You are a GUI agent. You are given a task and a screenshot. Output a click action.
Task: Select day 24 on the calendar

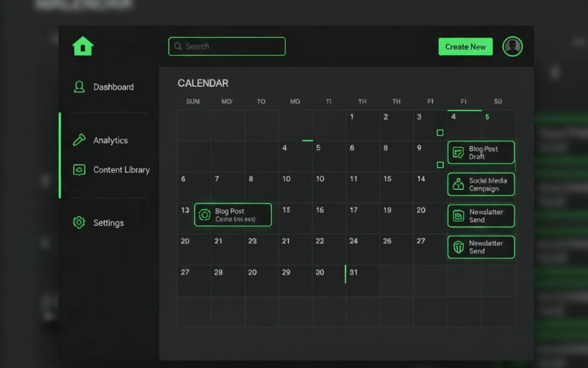coord(354,241)
